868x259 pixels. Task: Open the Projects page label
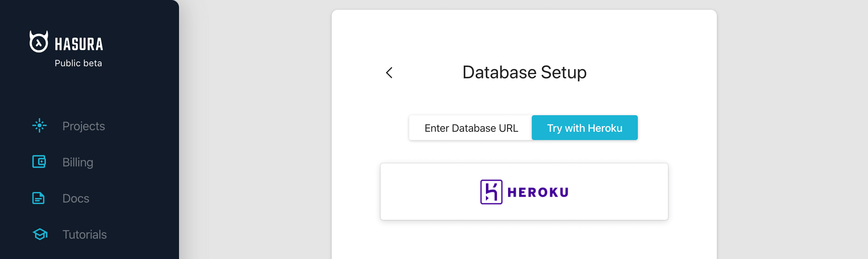tap(83, 126)
